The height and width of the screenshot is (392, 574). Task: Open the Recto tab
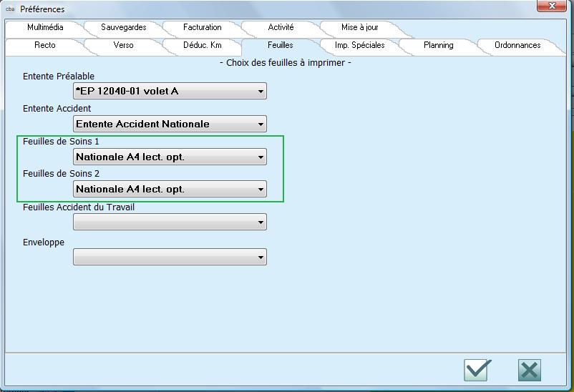44,45
